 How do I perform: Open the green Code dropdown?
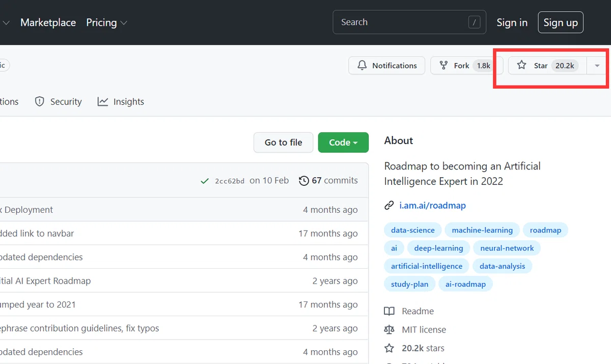(343, 143)
